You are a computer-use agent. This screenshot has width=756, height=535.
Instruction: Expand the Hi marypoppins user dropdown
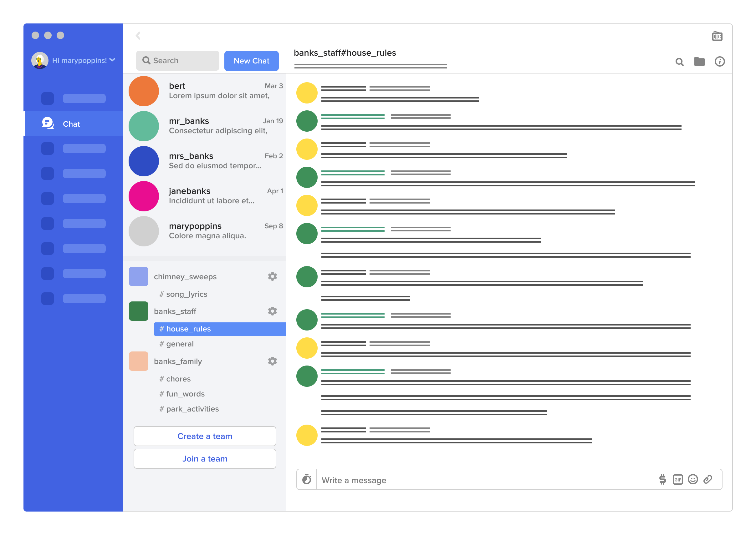tap(112, 60)
